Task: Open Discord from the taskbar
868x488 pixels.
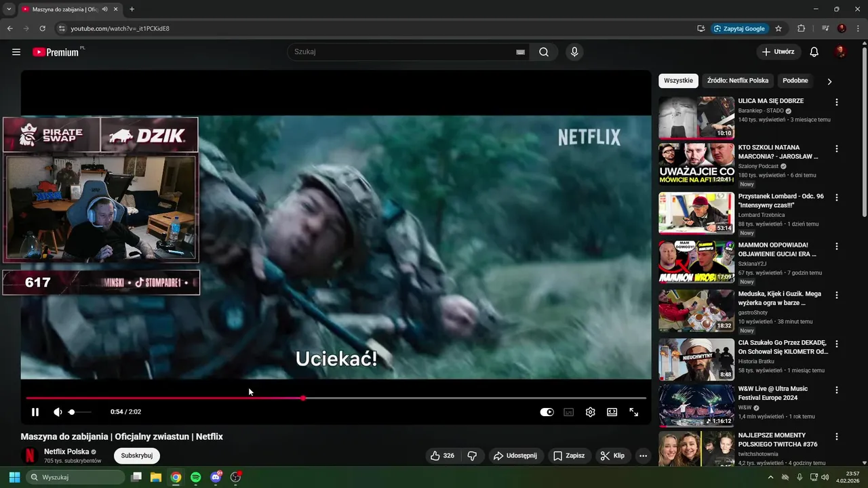Action: coord(216,477)
